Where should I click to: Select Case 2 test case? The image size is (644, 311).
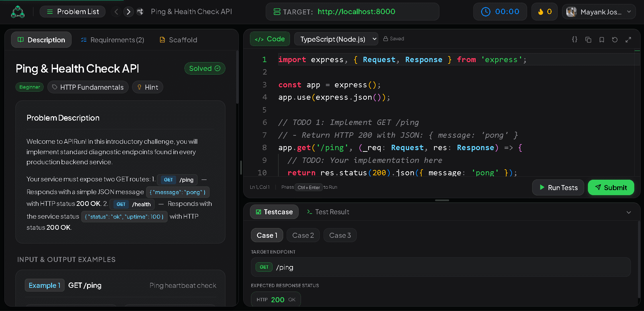point(303,235)
